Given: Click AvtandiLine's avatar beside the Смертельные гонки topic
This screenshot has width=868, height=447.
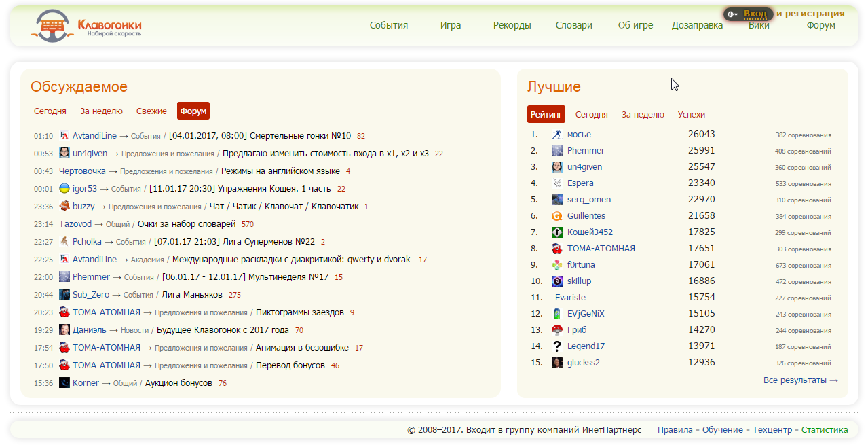Looking at the screenshot, I should pyautogui.click(x=64, y=136).
